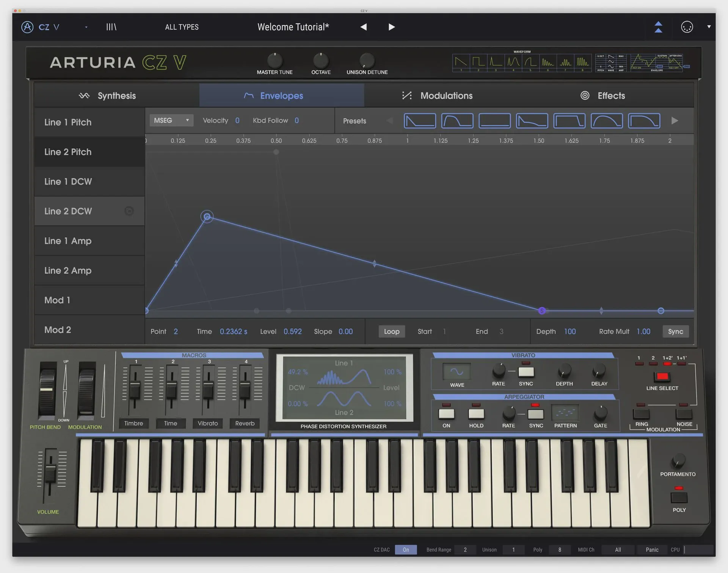Enable arpeggiator HOLD button
Screen dimensions: 728x573
[x=476, y=414]
